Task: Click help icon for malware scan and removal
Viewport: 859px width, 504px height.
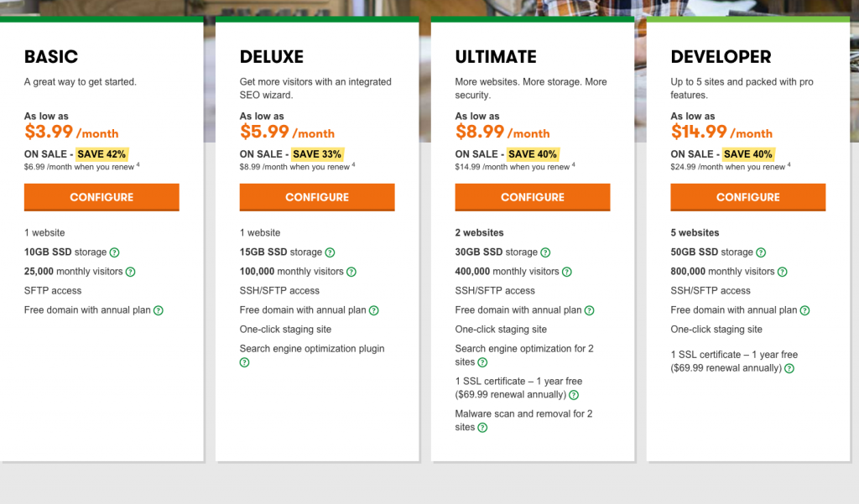Action: click(482, 428)
